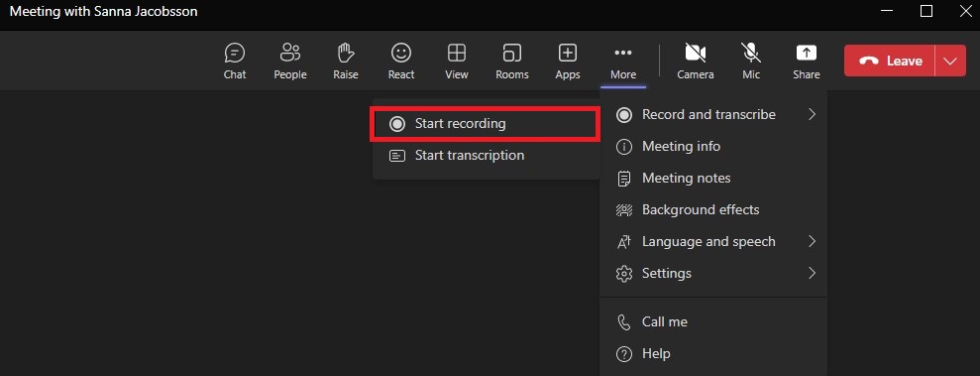Unmute the Mic

click(x=751, y=62)
